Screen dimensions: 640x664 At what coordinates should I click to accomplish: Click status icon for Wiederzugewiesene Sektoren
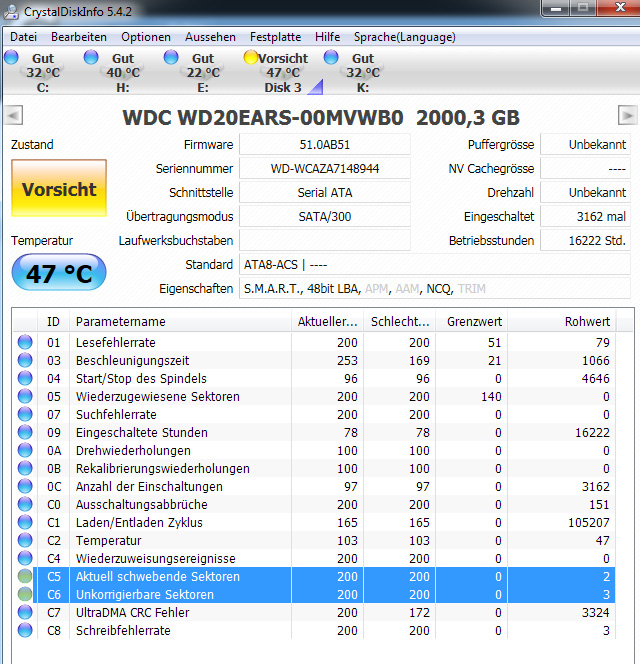(x=25, y=396)
